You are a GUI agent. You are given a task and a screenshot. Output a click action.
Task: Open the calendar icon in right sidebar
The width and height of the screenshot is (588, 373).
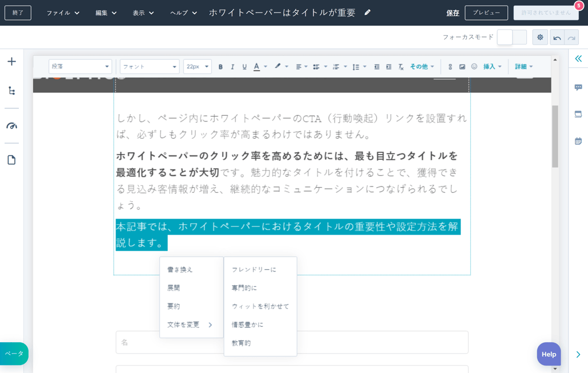(x=578, y=141)
